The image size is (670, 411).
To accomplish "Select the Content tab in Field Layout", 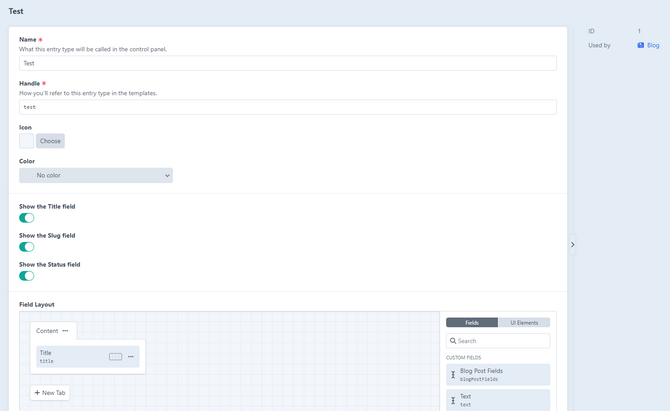I will (x=46, y=331).
